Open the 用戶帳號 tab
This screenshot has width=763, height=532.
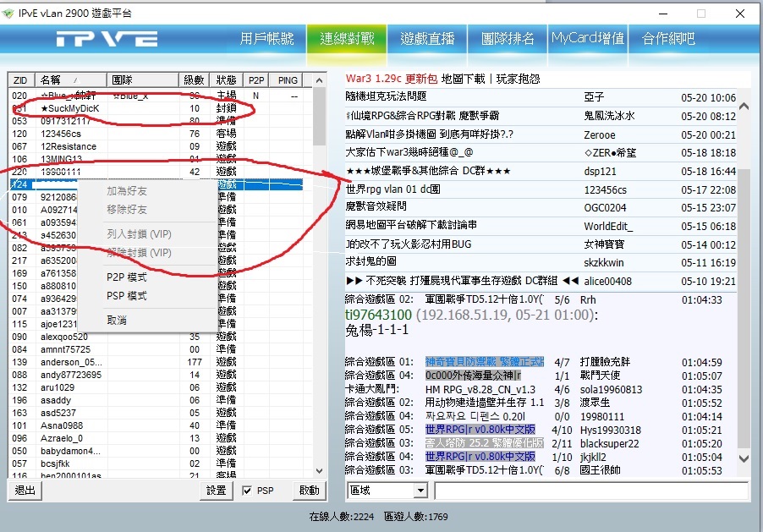tap(266, 38)
